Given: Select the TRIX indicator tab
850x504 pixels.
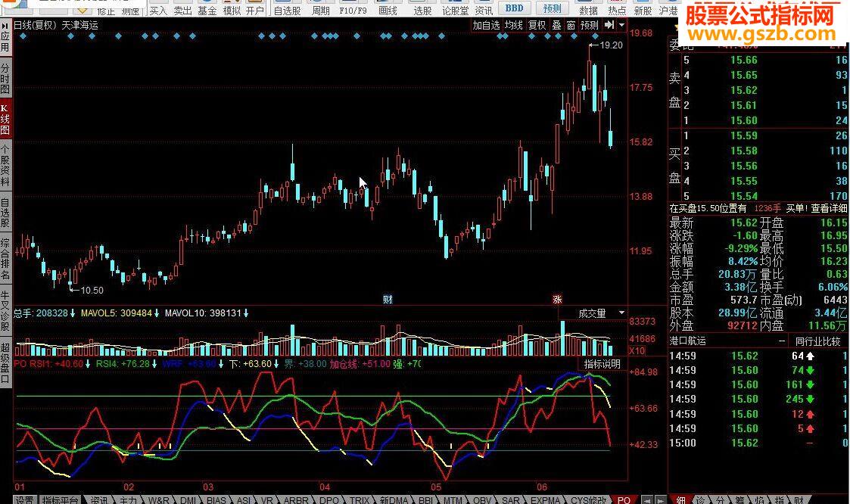Looking at the screenshot, I should click(x=359, y=499).
